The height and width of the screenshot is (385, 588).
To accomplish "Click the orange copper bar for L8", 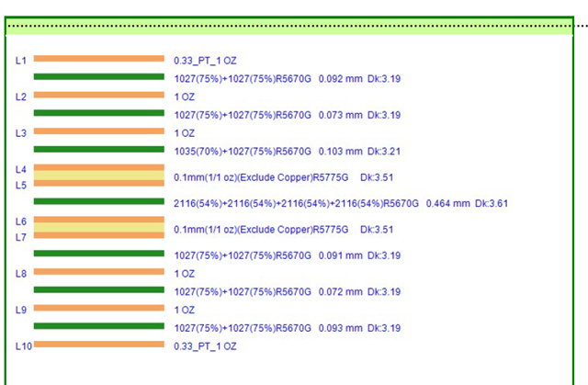I will [x=99, y=271].
